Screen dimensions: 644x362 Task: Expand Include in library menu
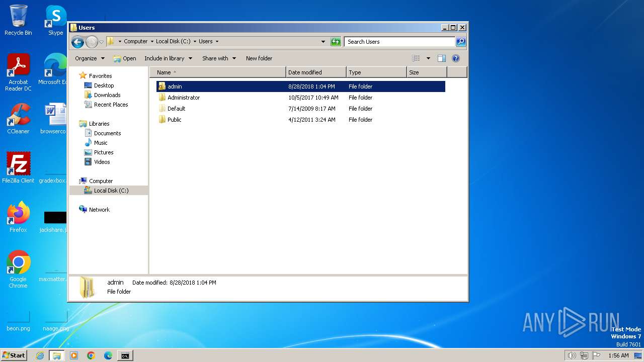(x=168, y=58)
